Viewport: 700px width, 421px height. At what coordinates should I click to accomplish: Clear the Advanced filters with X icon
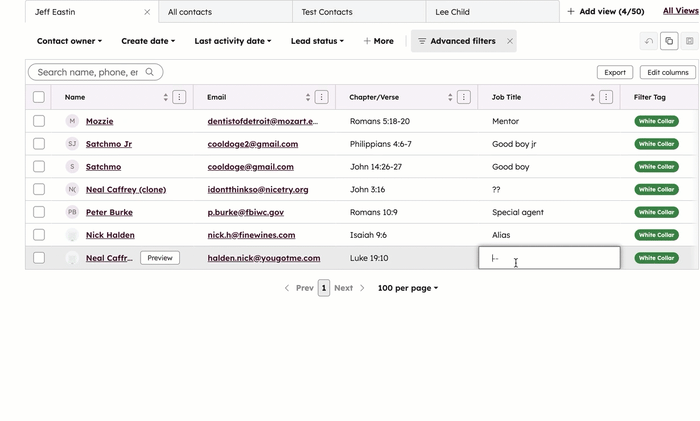point(509,41)
